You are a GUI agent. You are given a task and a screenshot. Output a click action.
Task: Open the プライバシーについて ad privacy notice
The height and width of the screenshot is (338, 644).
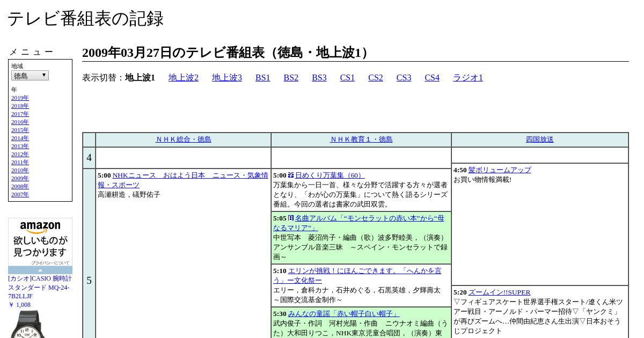pos(50,263)
